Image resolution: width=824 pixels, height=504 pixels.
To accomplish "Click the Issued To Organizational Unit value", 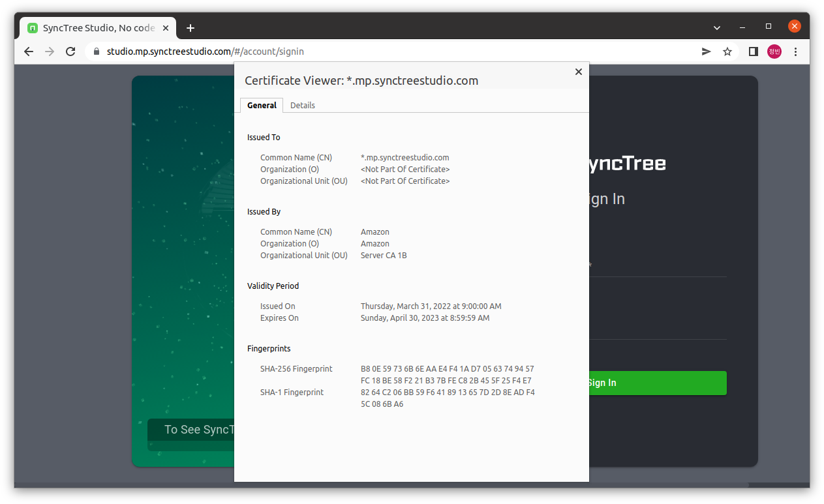I will point(405,181).
